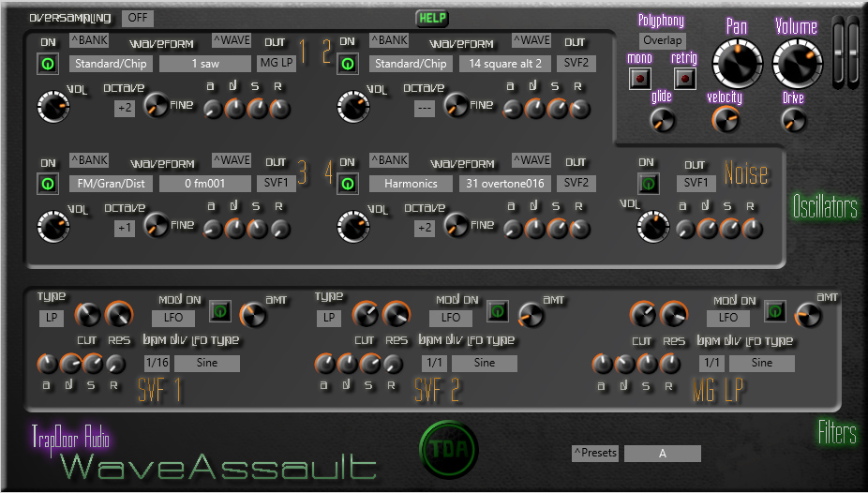Click the velocity knob

pos(726,120)
